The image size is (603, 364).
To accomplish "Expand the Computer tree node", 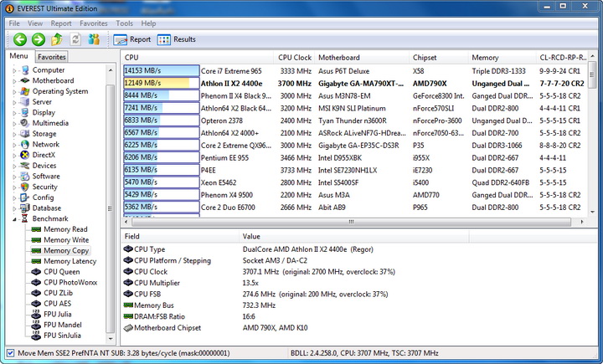I will click(14, 71).
